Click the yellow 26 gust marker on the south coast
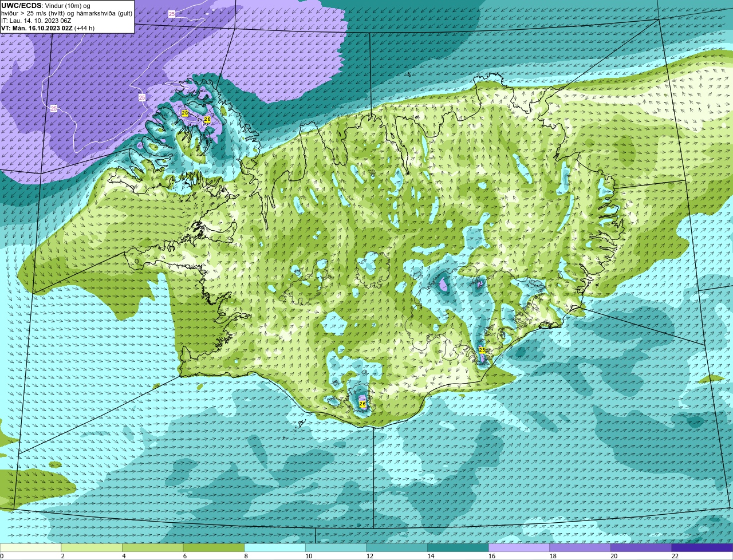The height and width of the screenshot is (560, 733). point(362,404)
